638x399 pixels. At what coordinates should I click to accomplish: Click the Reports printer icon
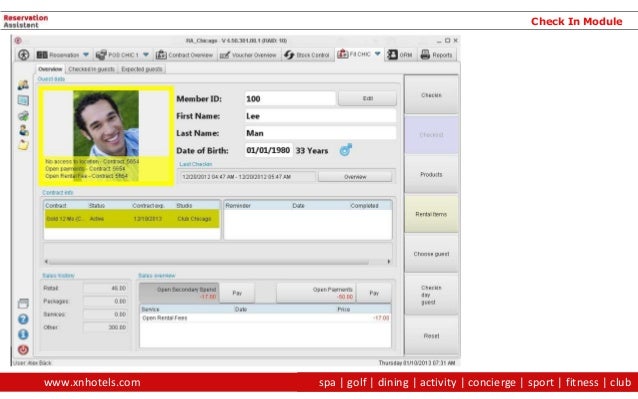(x=425, y=55)
